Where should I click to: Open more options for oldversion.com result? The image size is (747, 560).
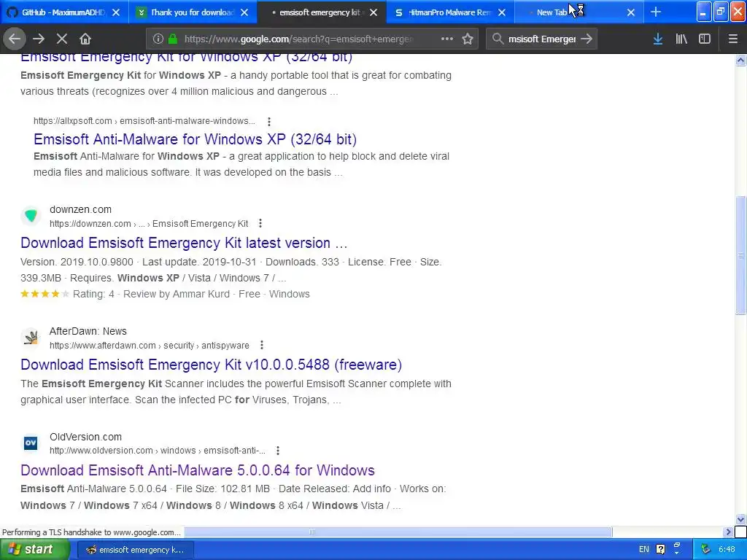coord(278,451)
